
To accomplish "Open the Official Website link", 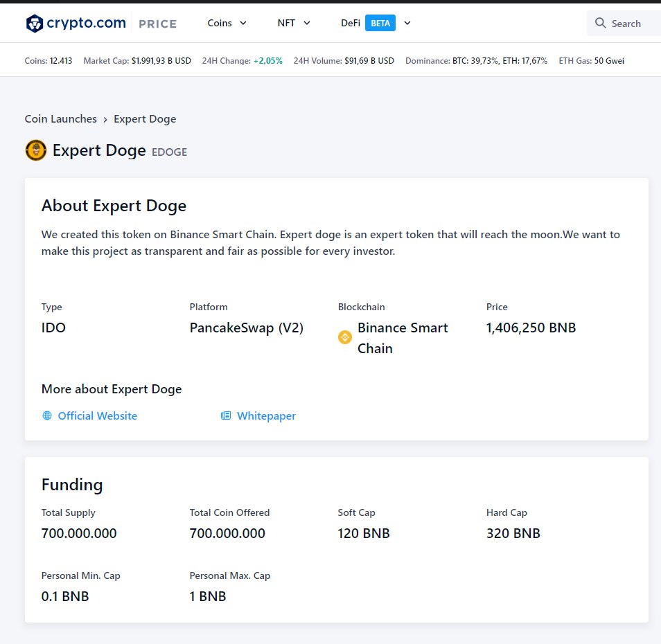I will coord(98,415).
